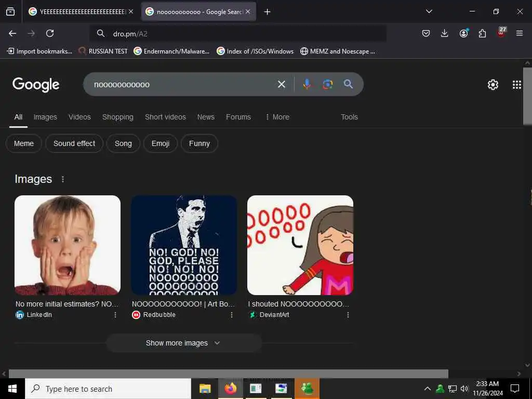The image size is (532, 399).
Task: Click the Sound effect chip
Action: pyautogui.click(x=74, y=143)
